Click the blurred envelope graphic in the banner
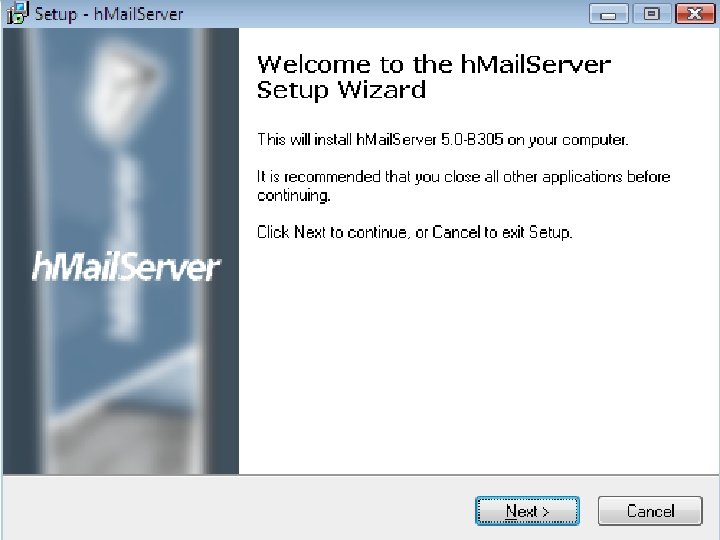 (123, 92)
